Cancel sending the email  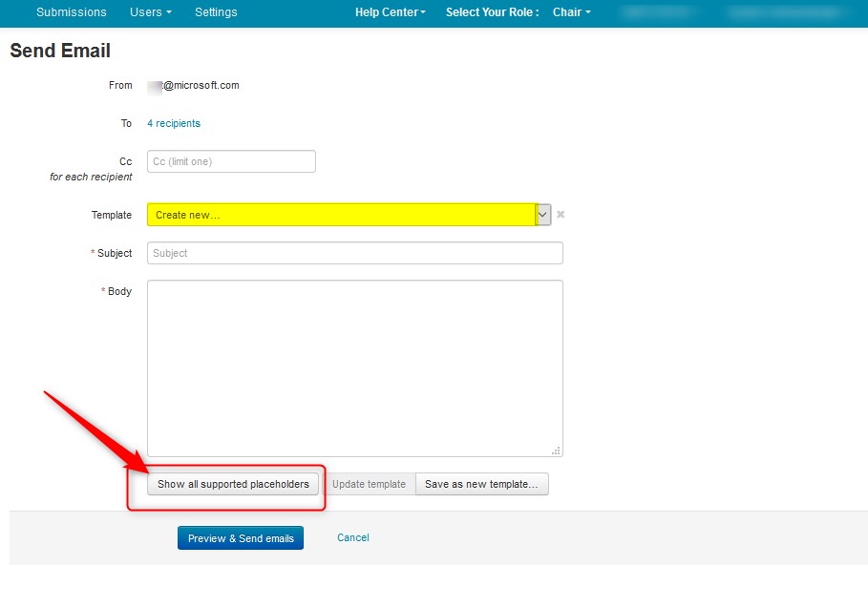[352, 537]
